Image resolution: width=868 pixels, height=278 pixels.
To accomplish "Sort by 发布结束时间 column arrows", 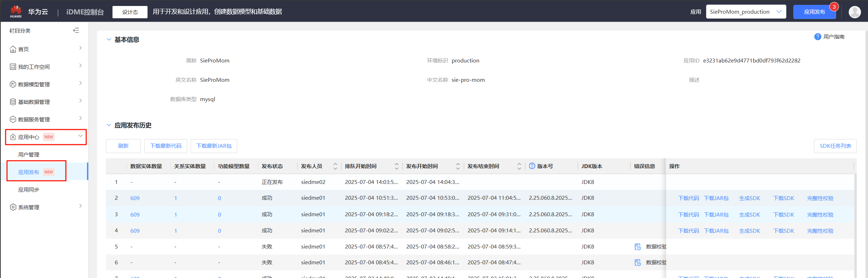I will [x=519, y=166].
